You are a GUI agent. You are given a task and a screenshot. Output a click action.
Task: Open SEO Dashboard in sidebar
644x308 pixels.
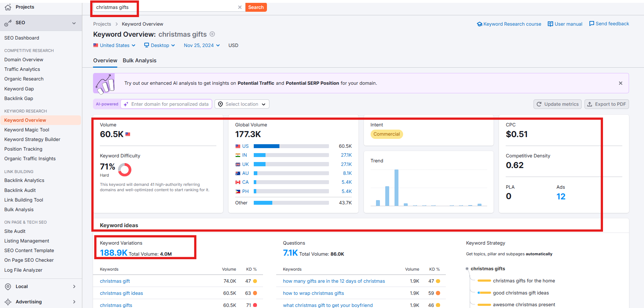22,38
